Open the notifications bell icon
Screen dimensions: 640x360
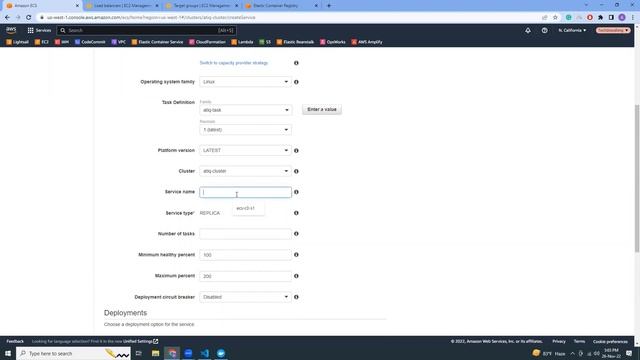528,30
